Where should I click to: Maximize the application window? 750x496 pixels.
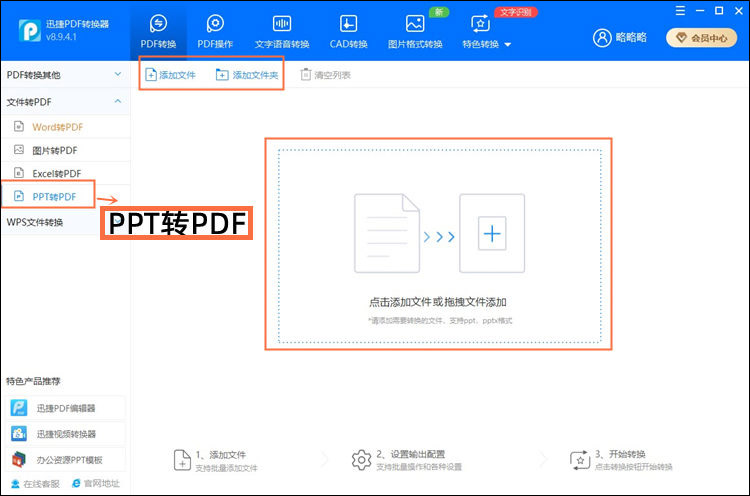[x=719, y=11]
